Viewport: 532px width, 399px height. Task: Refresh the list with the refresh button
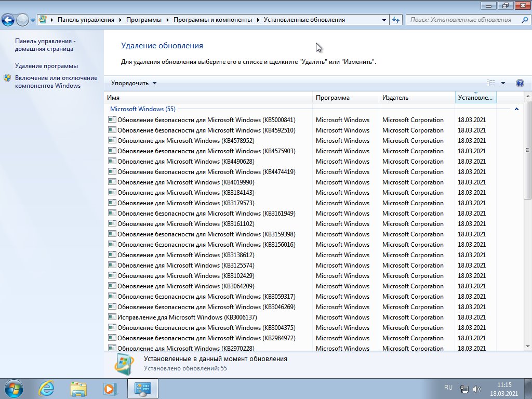[x=395, y=20]
